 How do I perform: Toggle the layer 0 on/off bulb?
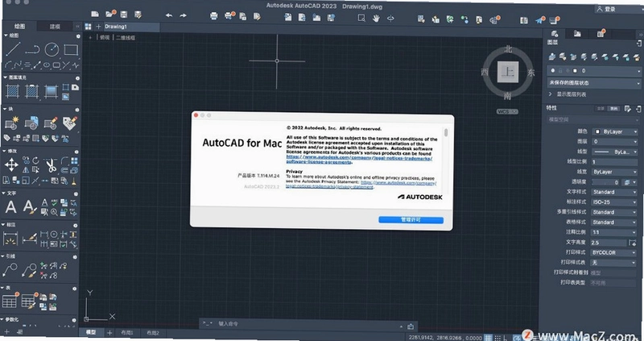553,71
